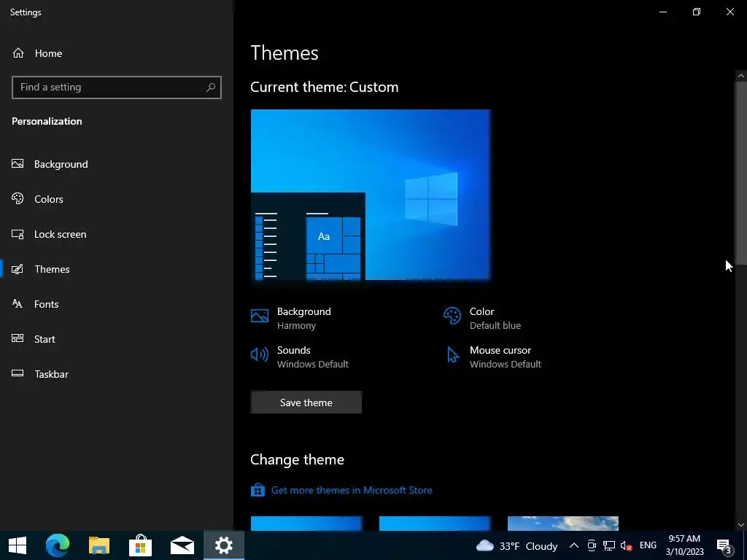Click the Mouse cursor arrow icon
The image size is (747, 560).
[452, 355]
